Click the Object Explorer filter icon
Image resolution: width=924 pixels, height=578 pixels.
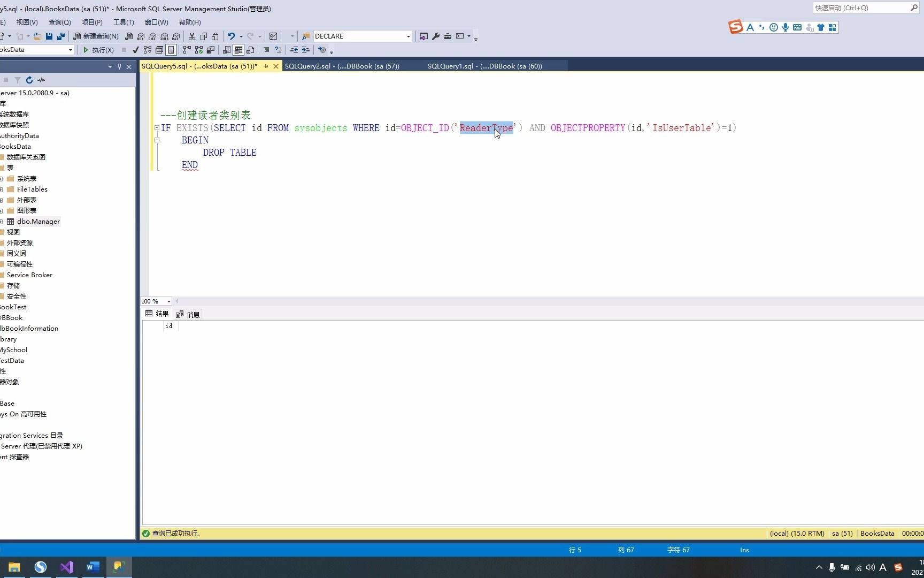point(18,80)
